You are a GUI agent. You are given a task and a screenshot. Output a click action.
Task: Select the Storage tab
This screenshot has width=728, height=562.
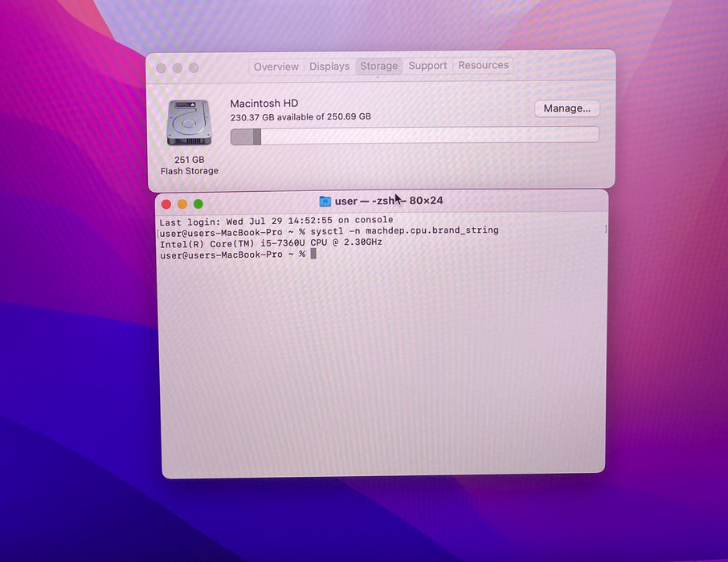click(378, 66)
